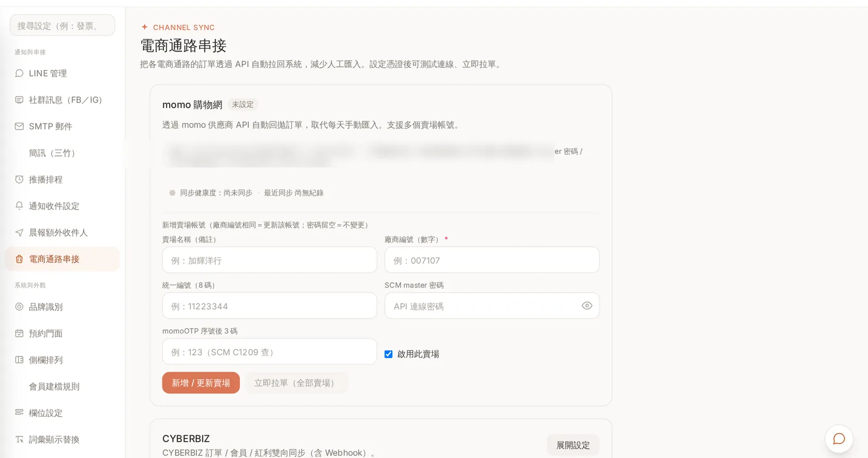The width and height of the screenshot is (868, 458).
Task: Focus the 統一編號（8 碼） input field
Action: click(270, 306)
